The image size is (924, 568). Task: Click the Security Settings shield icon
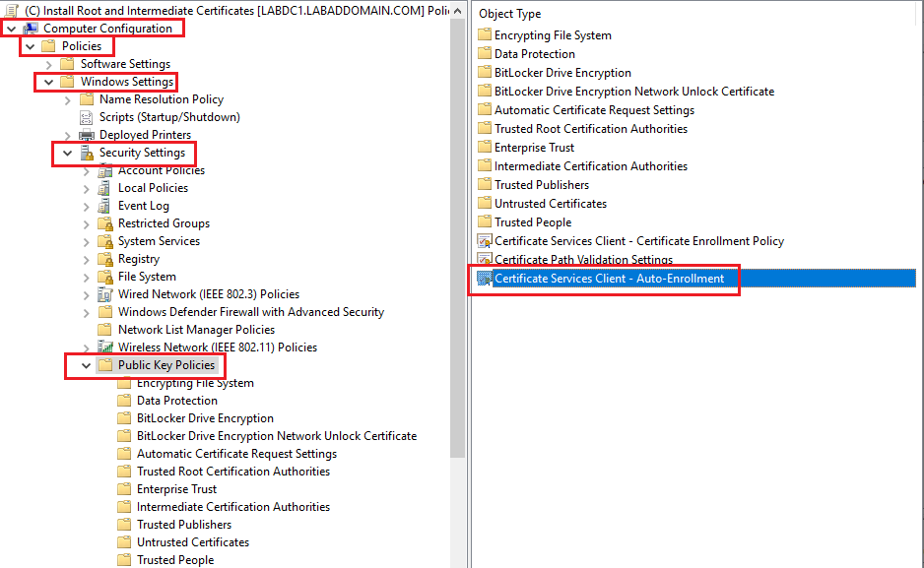point(87,153)
